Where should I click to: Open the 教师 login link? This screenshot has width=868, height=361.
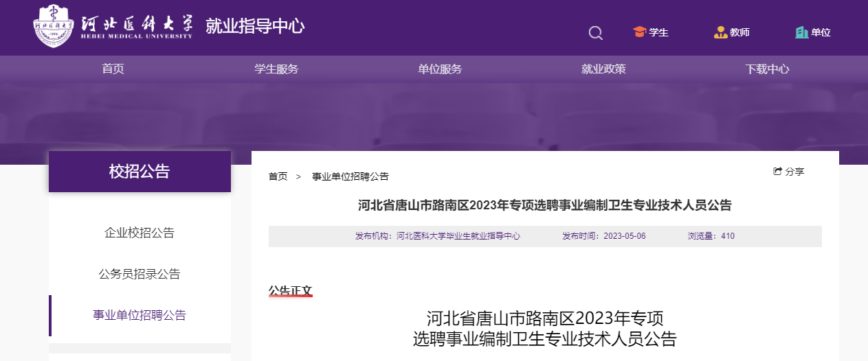739,32
